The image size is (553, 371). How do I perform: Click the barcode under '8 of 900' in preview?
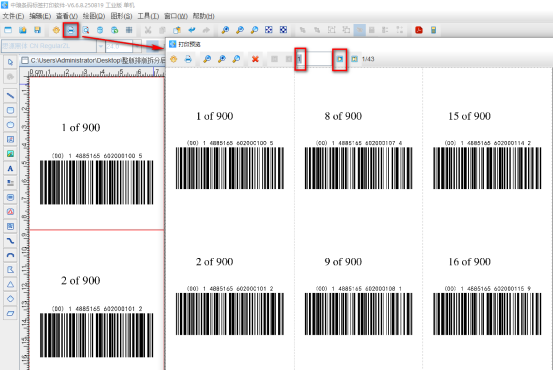pyautogui.click(x=359, y=168)
